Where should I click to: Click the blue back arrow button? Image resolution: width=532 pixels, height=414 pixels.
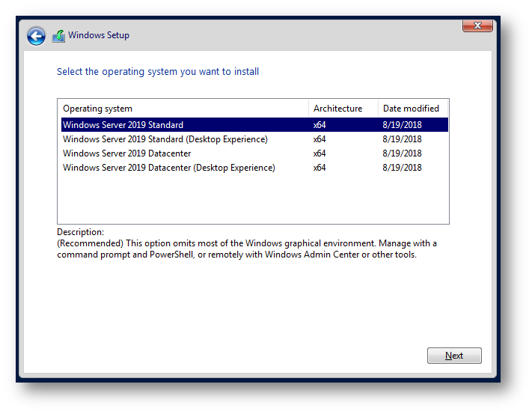[36, 36]
